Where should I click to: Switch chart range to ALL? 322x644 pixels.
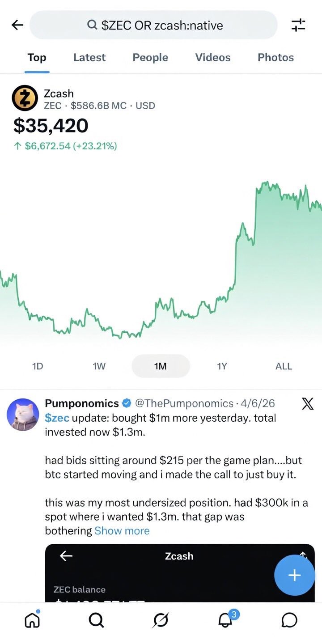pos(284,366)
